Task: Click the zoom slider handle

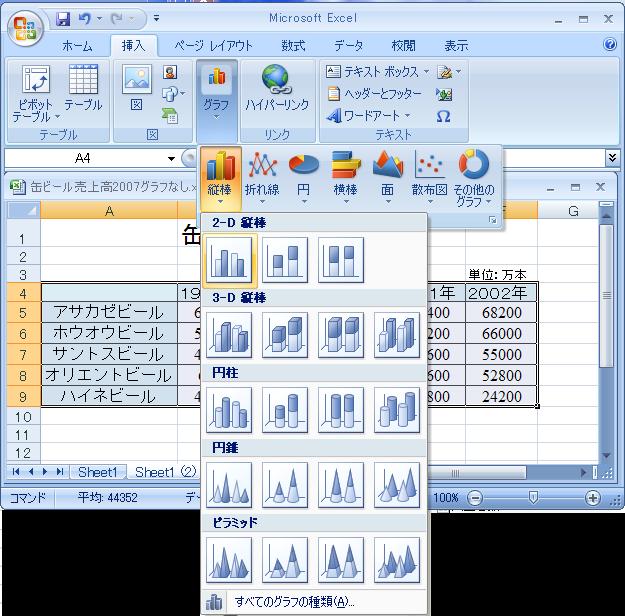Action: tap(533, 498)
